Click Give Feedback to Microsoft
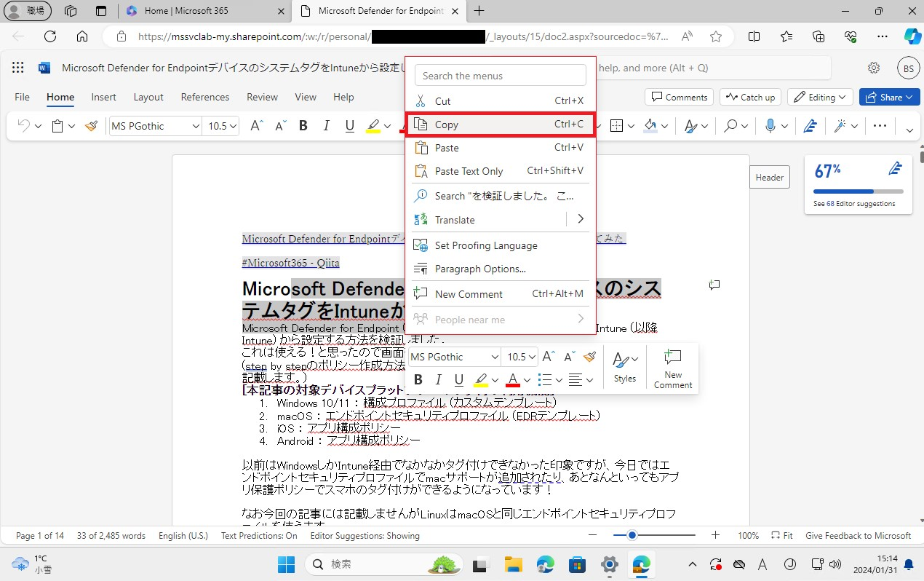924x581 pixels. coord(858,535)
